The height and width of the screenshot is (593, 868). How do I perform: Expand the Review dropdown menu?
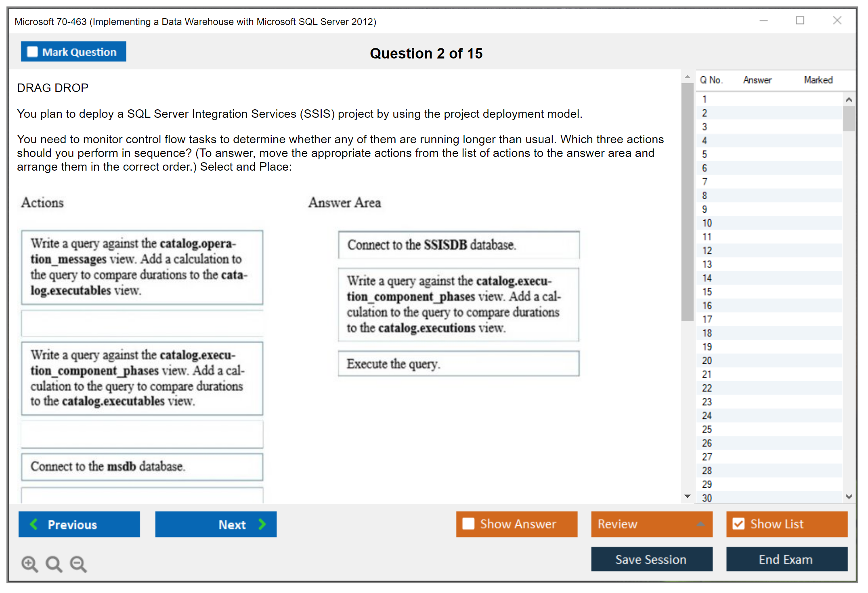tap(700, 524)
